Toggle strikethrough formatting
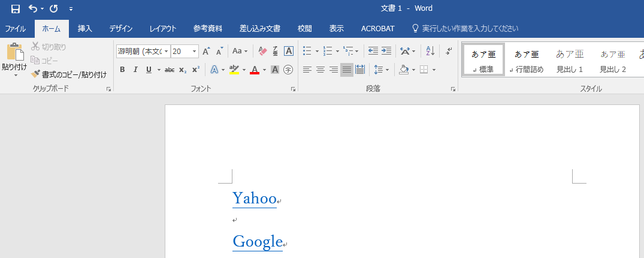 [169, 70]
